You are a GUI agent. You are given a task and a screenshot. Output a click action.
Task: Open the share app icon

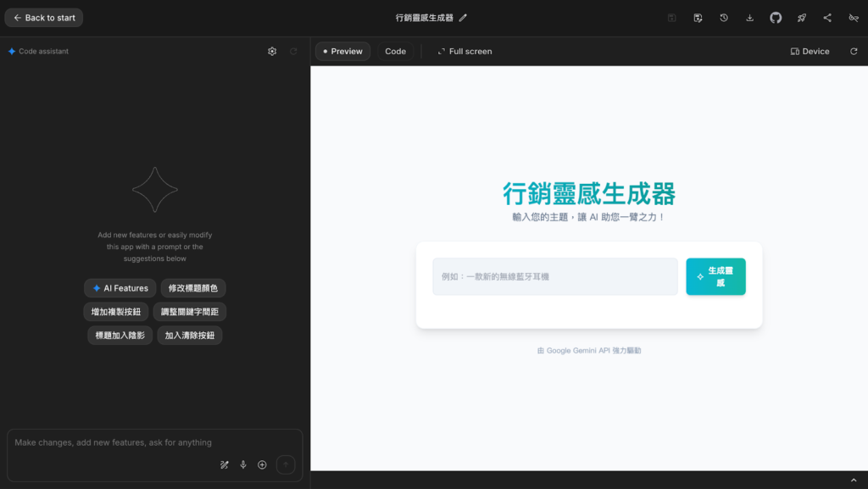827,18
